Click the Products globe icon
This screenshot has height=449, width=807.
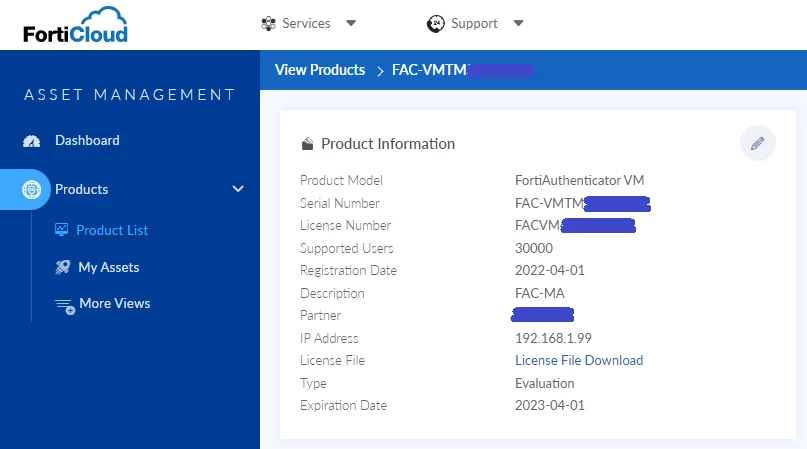(31, 189)
